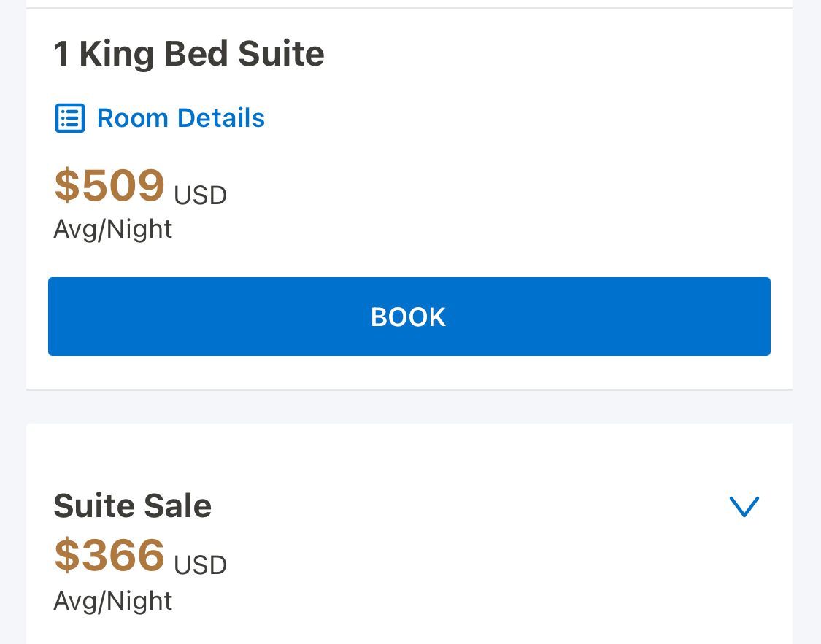
Task: Click the divider above 1 King Bed Suite
Action: (409, 8)
